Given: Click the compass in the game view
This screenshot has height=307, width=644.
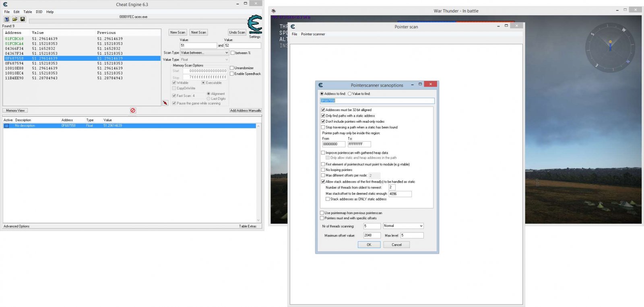Looking at the screenshot, I should 610,47.
